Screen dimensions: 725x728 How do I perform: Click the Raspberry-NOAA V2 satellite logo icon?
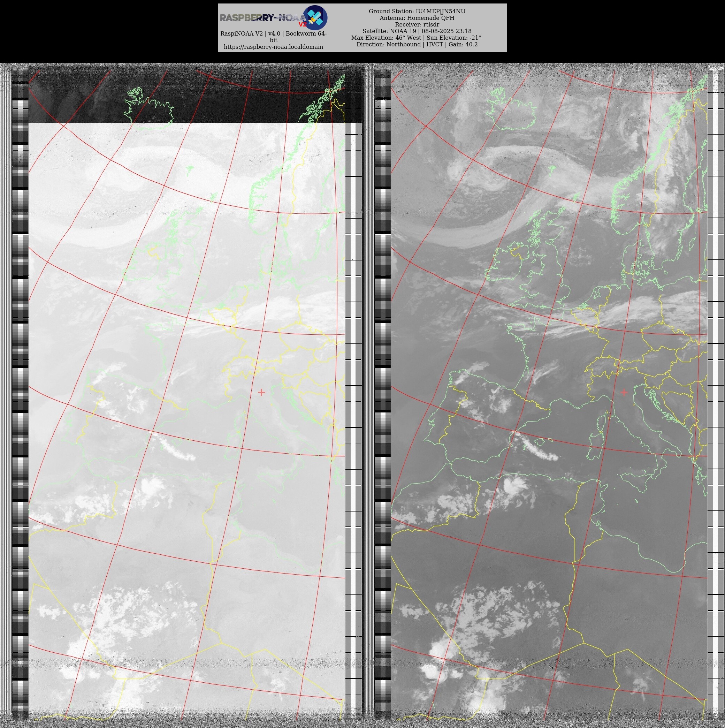coord(315,18)
